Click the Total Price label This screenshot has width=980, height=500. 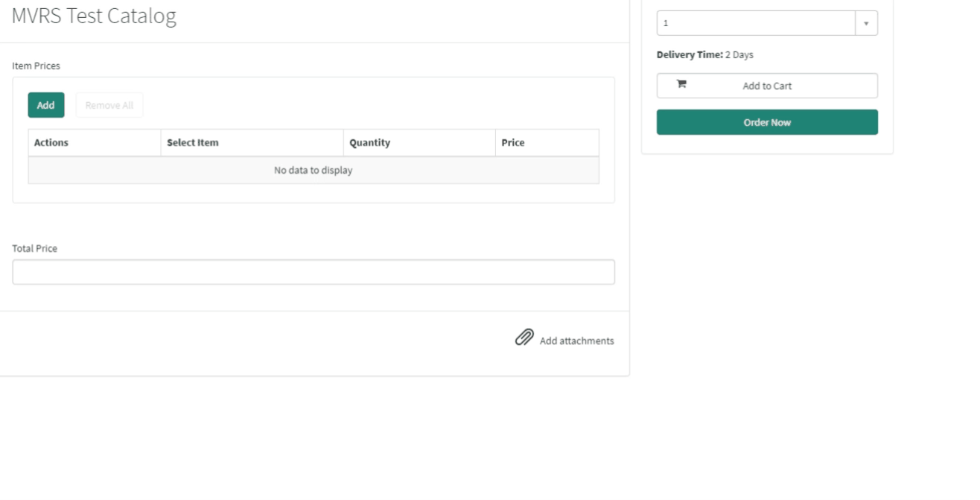tap(34, 248)
